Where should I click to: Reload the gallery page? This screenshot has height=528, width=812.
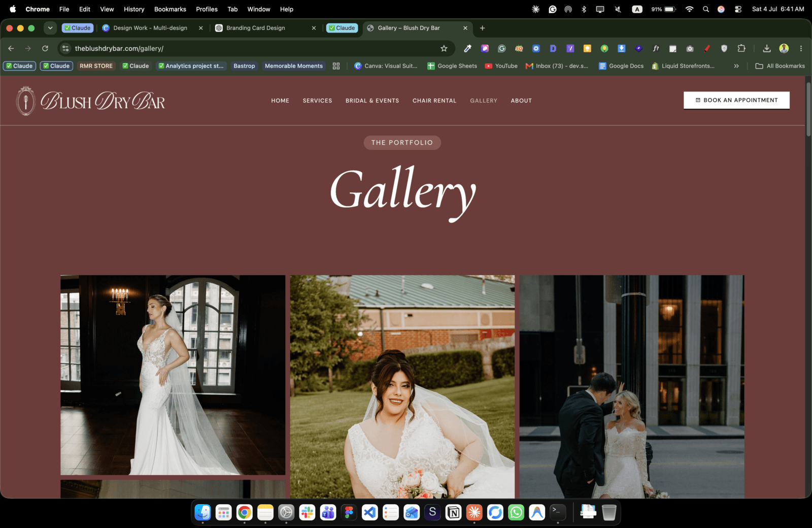point(45,48)
